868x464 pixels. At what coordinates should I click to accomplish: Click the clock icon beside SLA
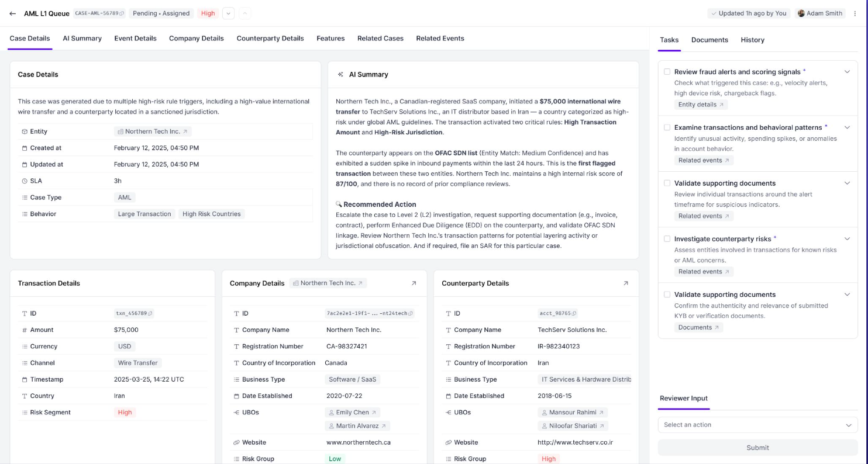point(25,181)
